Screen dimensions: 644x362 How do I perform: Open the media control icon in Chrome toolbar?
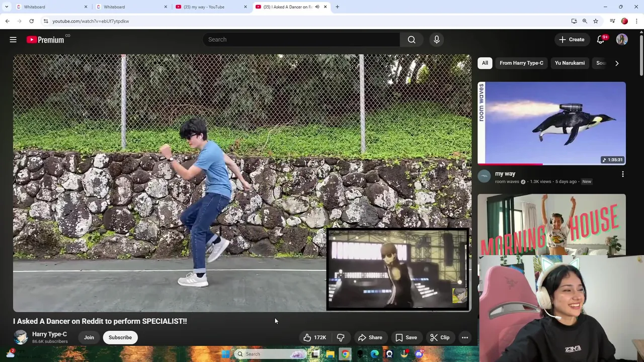point(612,21)
